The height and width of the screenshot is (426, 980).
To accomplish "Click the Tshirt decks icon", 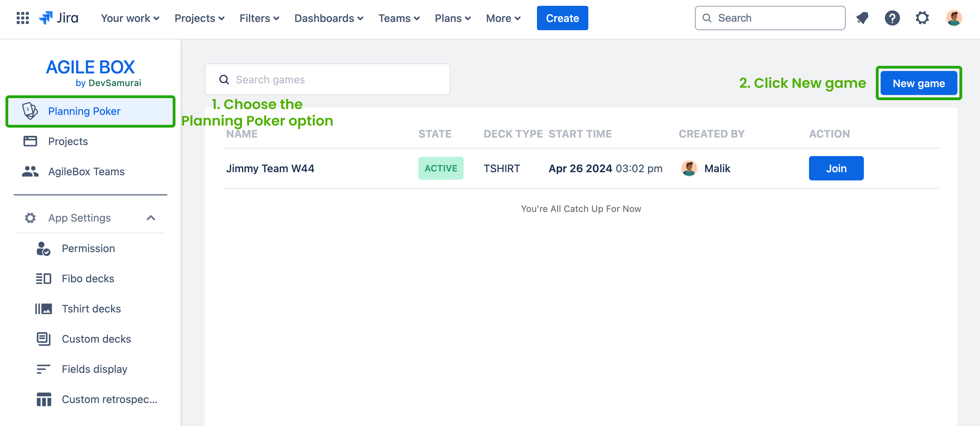I will (44, 309).
